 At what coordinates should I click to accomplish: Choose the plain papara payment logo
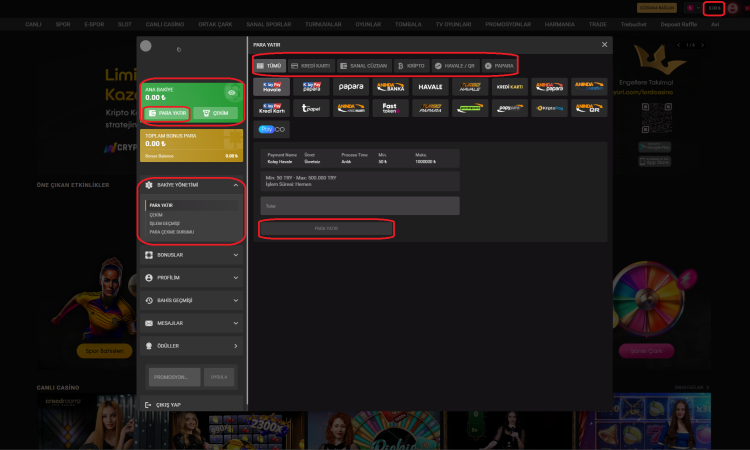pos(351,87)
